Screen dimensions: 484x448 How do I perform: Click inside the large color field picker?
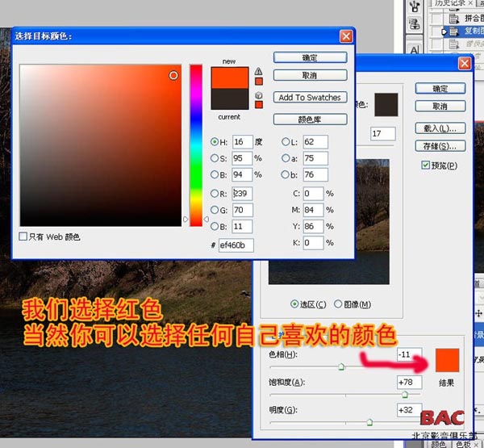[101, 145]
